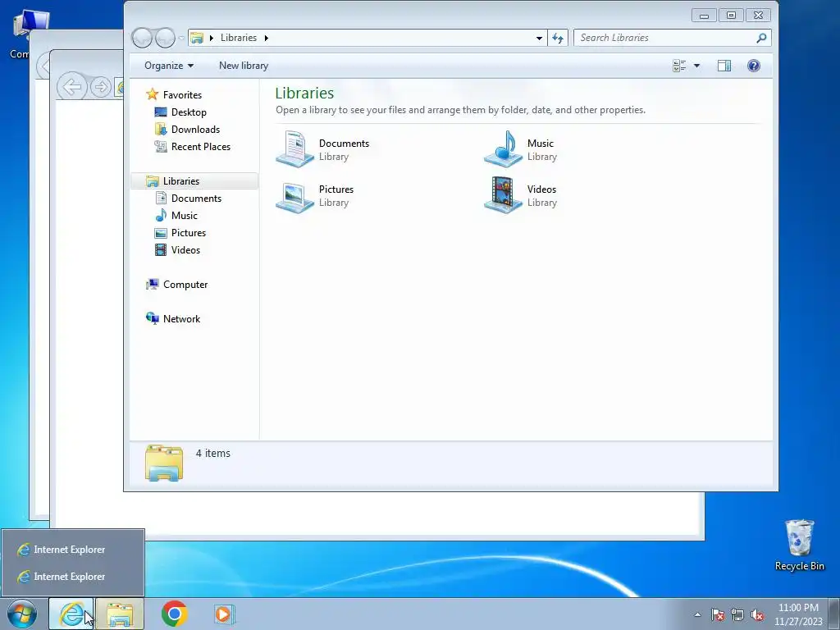Viewport: 840px width, 630px height.
Task: Expand the arrow after Libraries in path
Action: (x=267, y=38)
